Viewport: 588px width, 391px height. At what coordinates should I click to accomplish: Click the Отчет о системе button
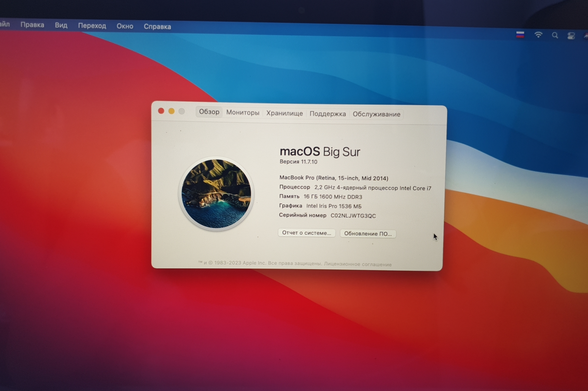[306, 233]
